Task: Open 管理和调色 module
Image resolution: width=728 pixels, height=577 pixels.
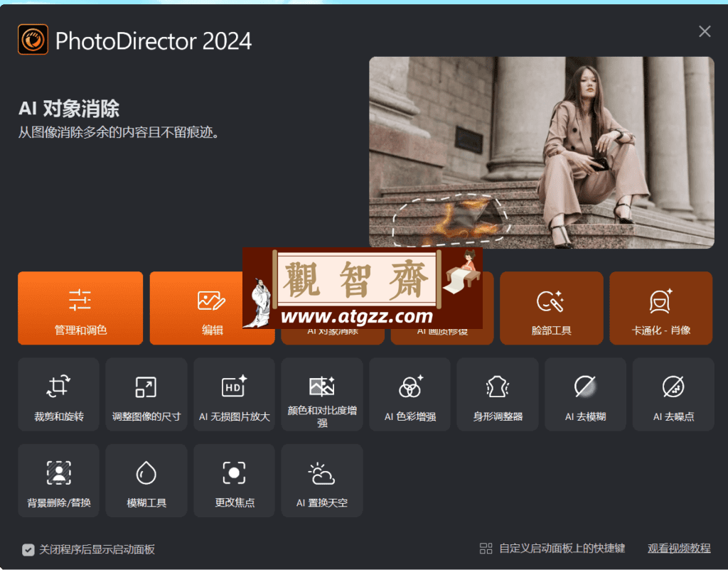Action: tap(80, 308)
